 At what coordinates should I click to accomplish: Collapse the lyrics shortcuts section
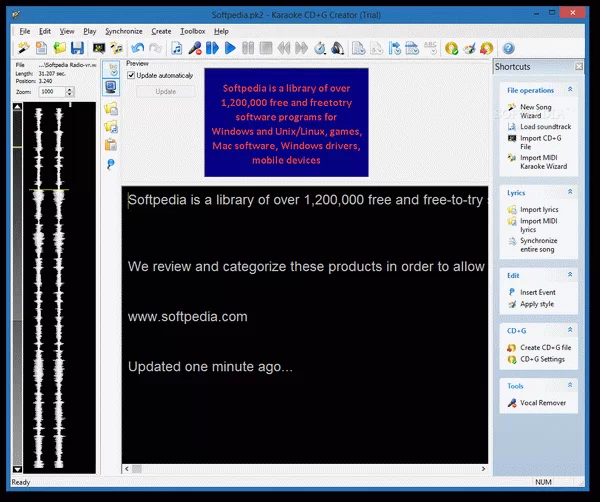coord(570,192)
